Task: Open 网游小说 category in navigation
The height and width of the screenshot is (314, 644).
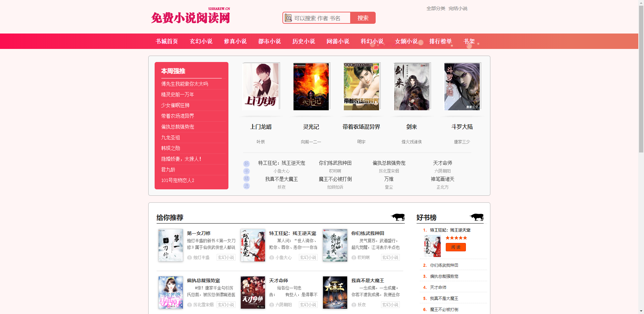Action: [338, 41]
